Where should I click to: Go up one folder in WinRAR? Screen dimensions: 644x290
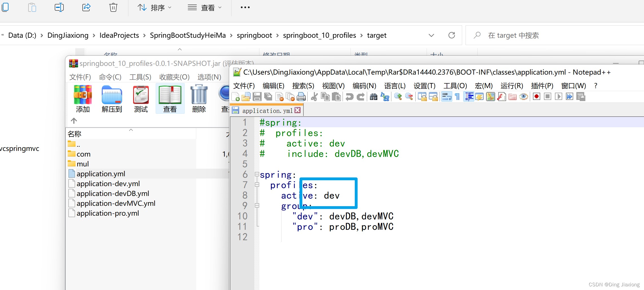[74, 121]
